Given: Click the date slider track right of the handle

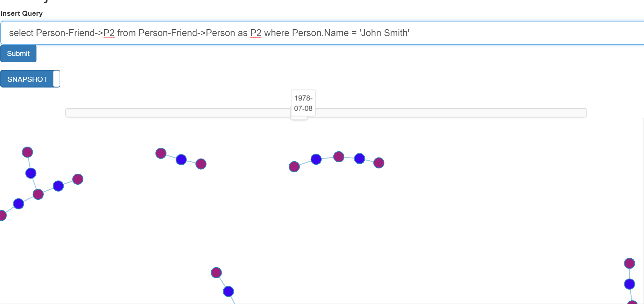Looking at the screenshot, I should pyautogui.click(x=447, y=113).
